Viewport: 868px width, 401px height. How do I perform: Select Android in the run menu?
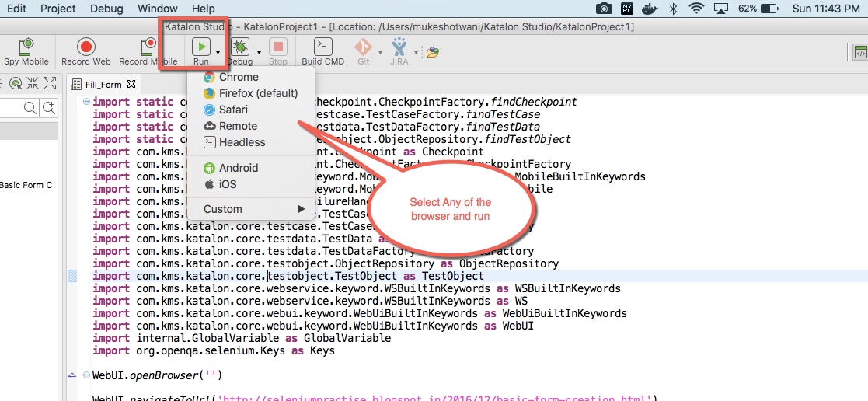coord(239,168)
